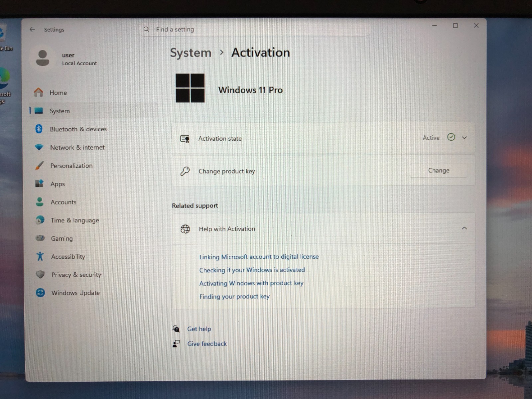Click the Accessibility figure icon

[40, 256]
